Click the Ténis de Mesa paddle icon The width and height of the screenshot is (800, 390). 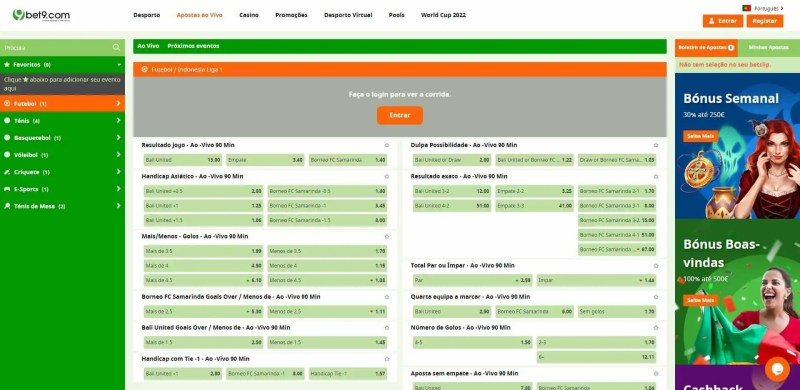tap(7, 206)
